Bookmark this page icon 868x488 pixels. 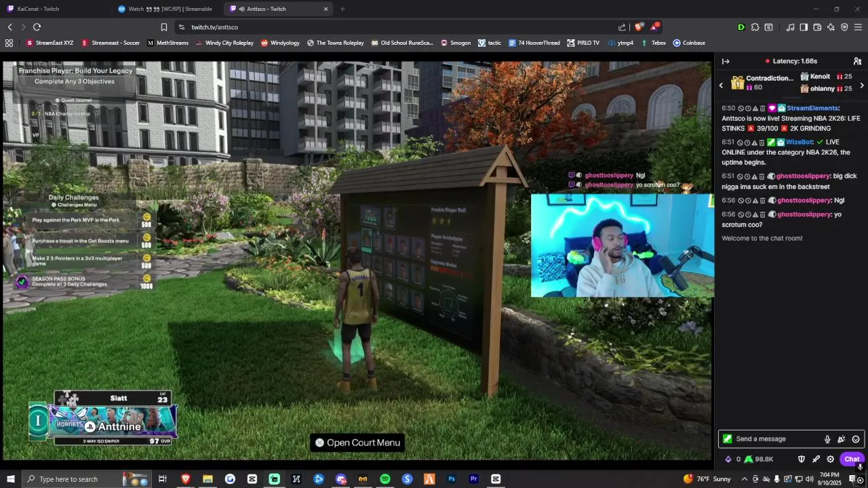pyautogui.click(x=163, y=27)
